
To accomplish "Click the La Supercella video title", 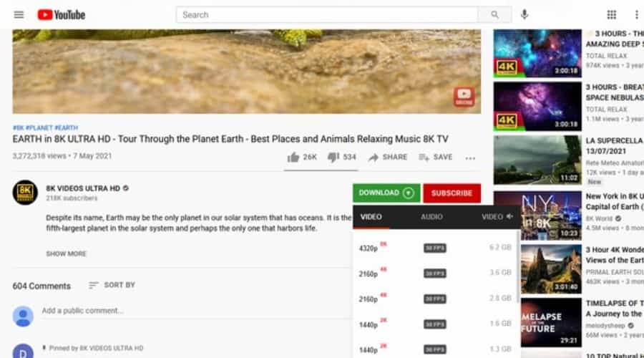I will (x=615, y=146).
